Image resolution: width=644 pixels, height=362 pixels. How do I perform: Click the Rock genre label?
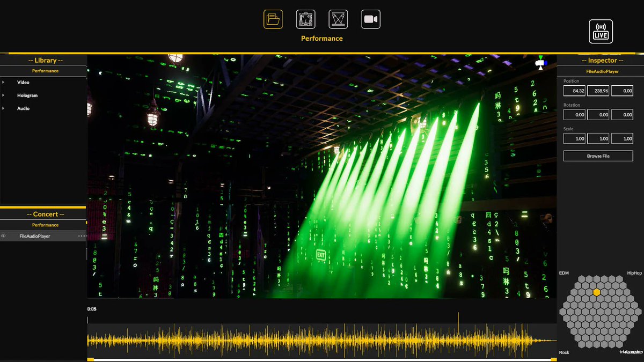564,352
